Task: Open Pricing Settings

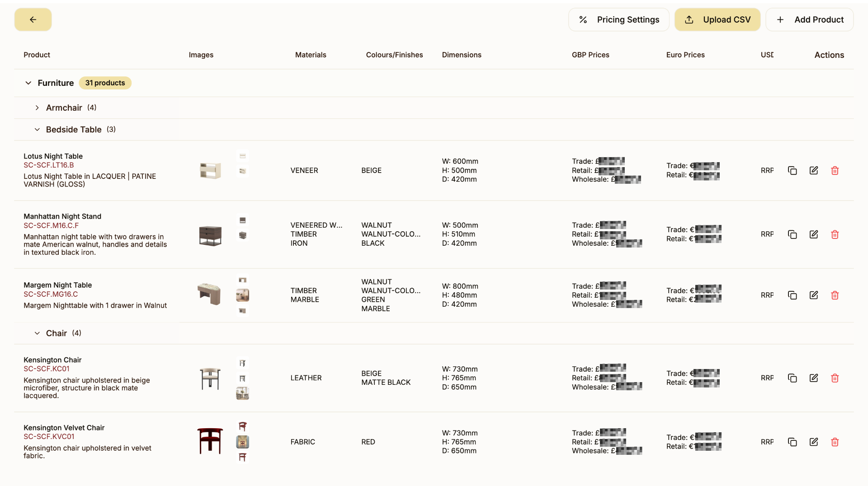Action: coord(618,20)
